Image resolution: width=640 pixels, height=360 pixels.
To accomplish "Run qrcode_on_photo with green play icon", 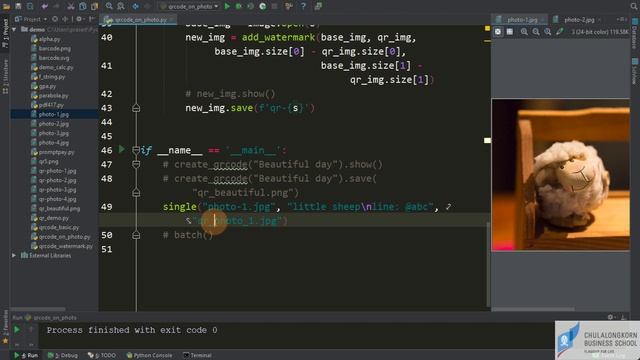I will (x=227, y=6).
